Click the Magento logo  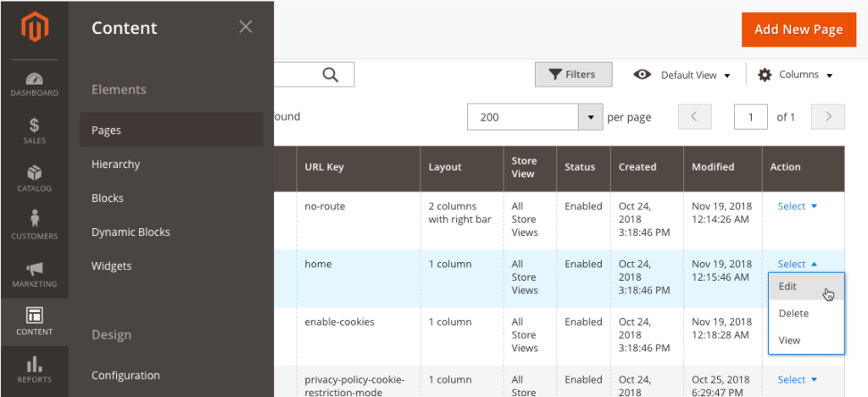pyautogui.click(x=35, y=27)
